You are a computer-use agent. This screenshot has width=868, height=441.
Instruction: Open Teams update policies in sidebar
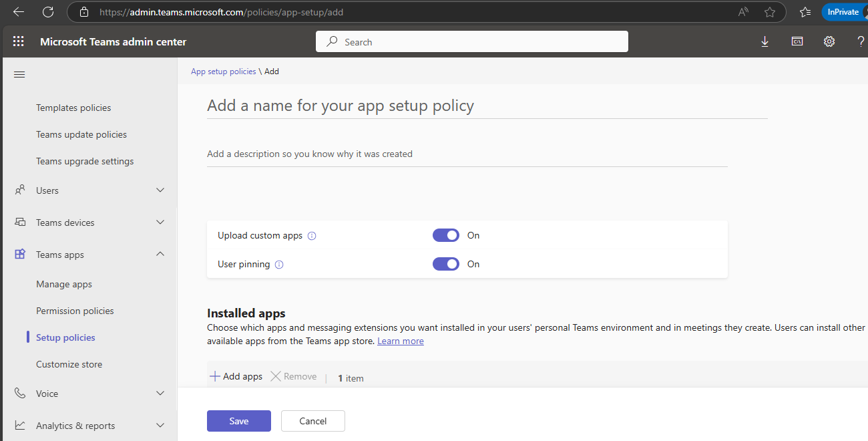point(81,134)
